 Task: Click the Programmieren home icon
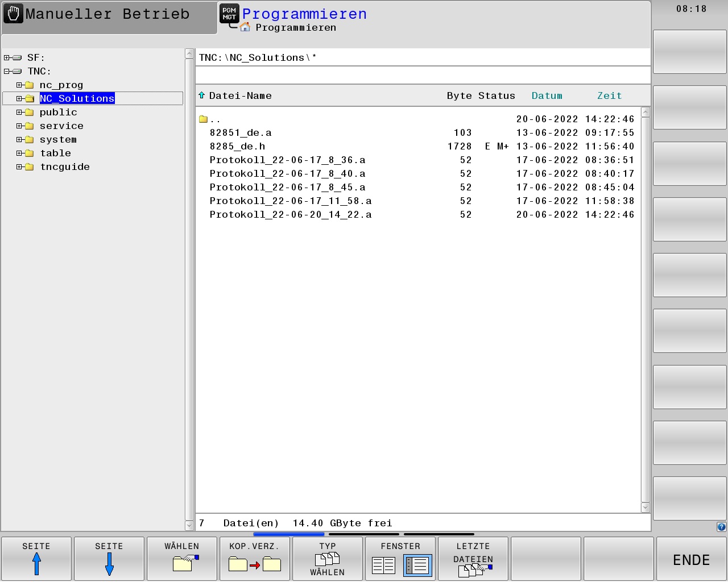(x=245, y=27)
